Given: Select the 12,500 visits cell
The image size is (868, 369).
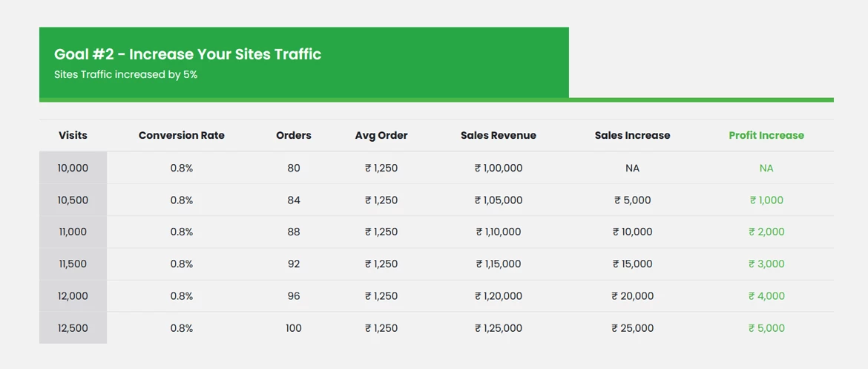Looking at the screenshot, I should click(x=73, y=328).
